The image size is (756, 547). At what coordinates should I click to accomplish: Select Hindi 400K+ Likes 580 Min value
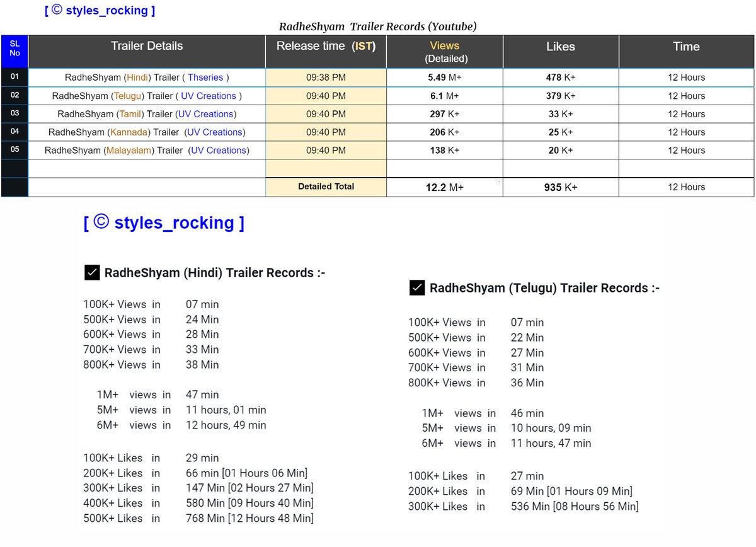[249, 503]
